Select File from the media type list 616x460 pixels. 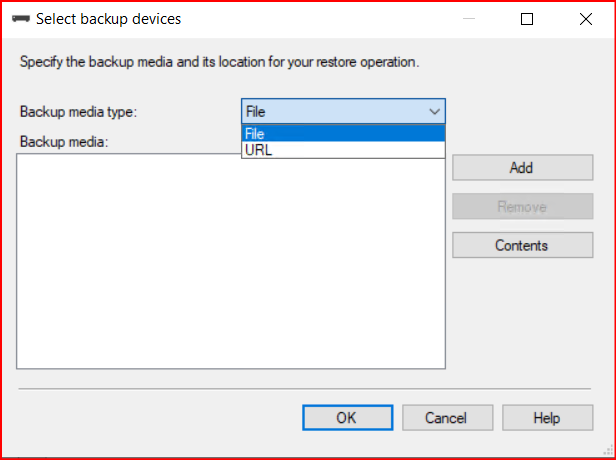coord(343,134)
